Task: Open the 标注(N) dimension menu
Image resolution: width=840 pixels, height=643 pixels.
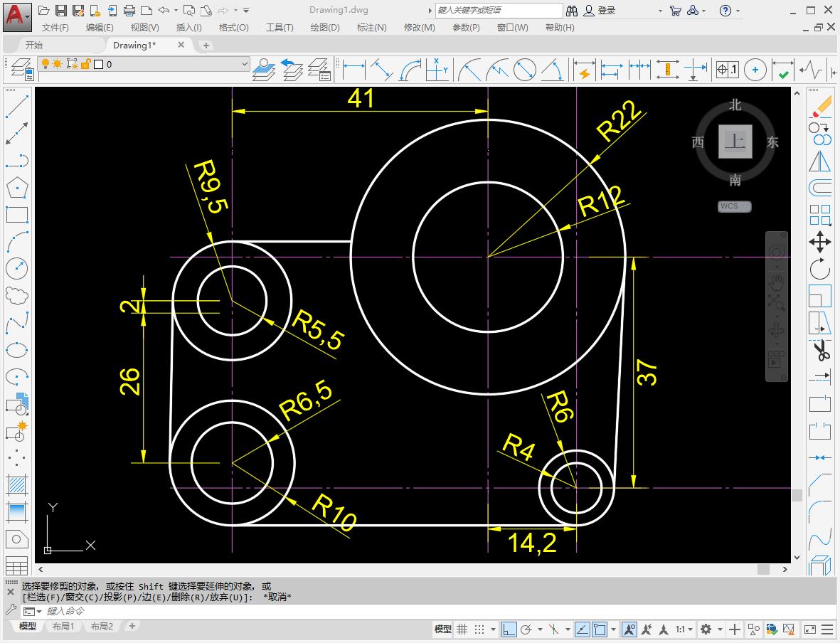Action: 371,27
